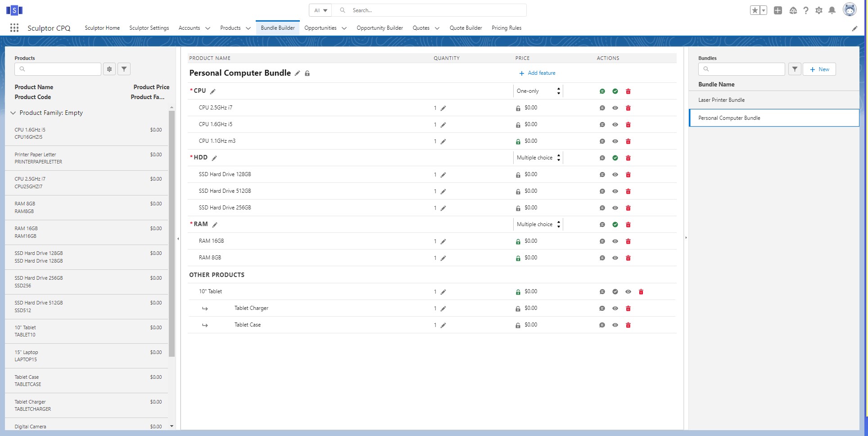Select Personal Computer Bundle in Bundles list
The height and width of the screenshot is (436, 868).
coord(774,118)
